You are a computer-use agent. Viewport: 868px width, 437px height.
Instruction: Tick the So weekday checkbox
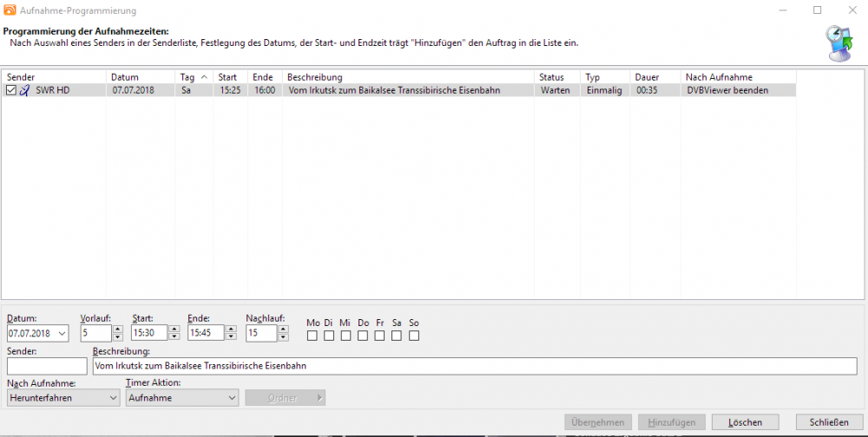click(414, 336)
